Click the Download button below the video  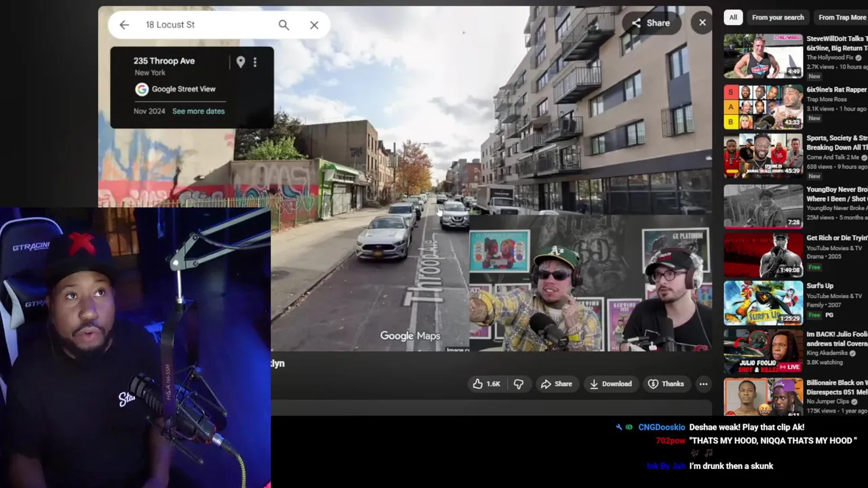point(610,384)
